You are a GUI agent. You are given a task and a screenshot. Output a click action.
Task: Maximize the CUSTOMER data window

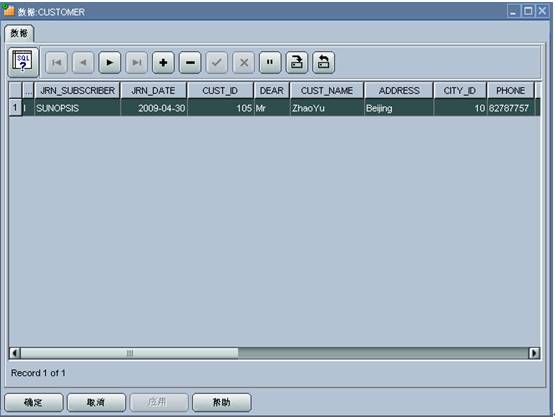pos(528,11)
